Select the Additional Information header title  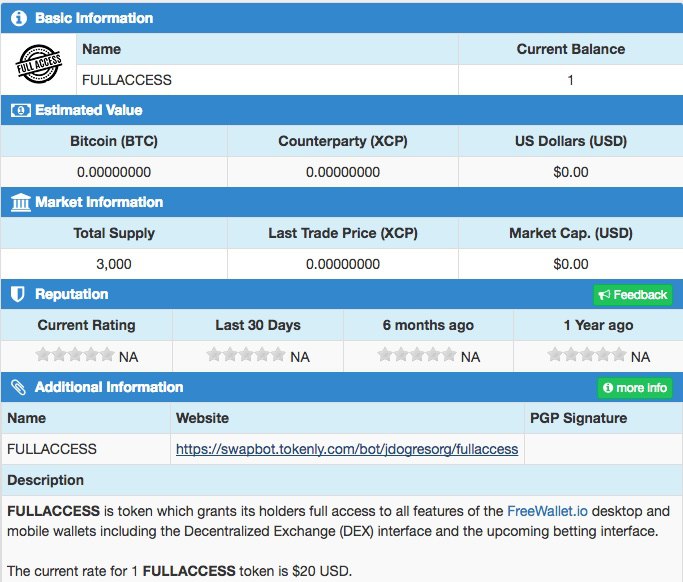pos(109,387)
